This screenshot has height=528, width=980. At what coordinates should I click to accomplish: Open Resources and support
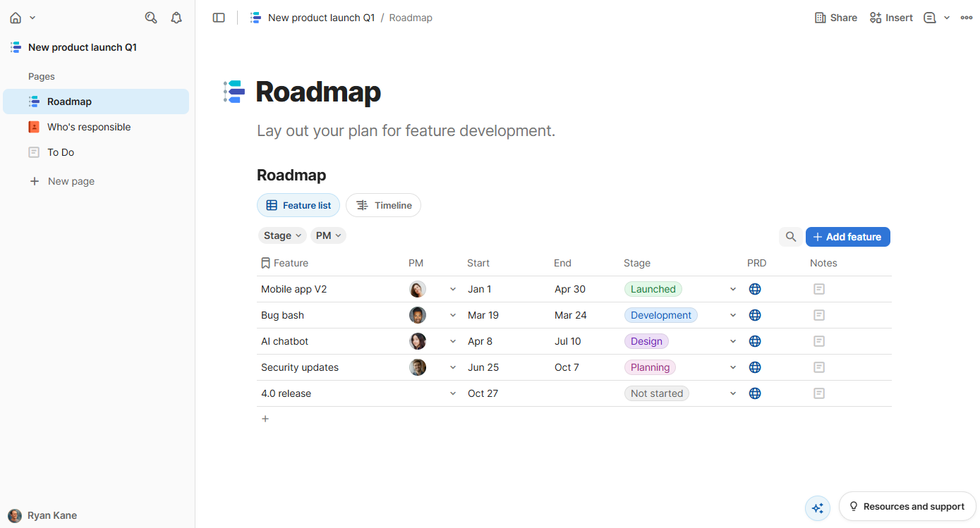(907, 506)
